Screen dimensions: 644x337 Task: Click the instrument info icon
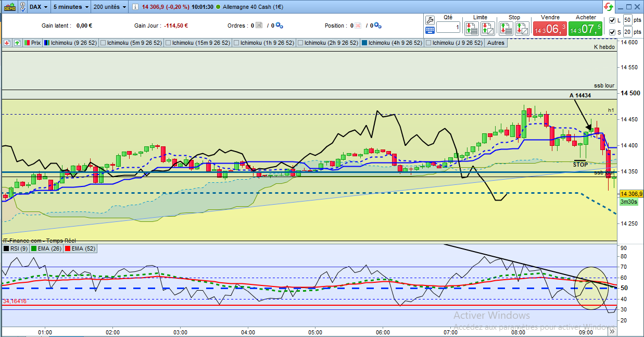135,7
